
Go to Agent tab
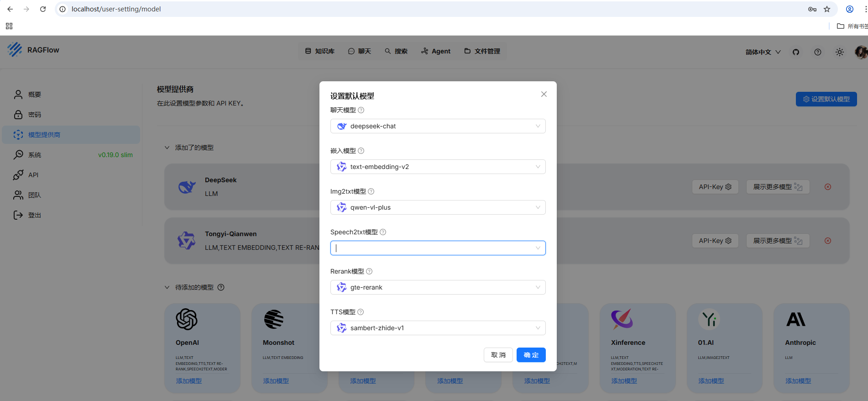(436, 51)
